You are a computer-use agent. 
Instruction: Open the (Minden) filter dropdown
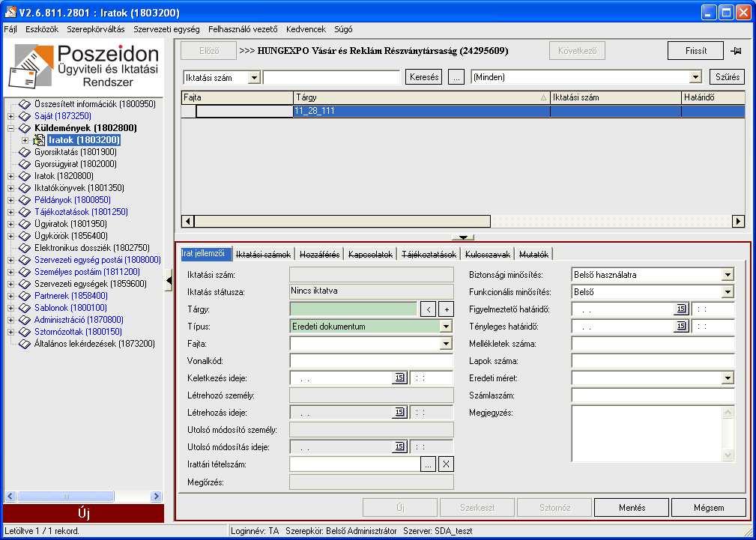(695, 77)
